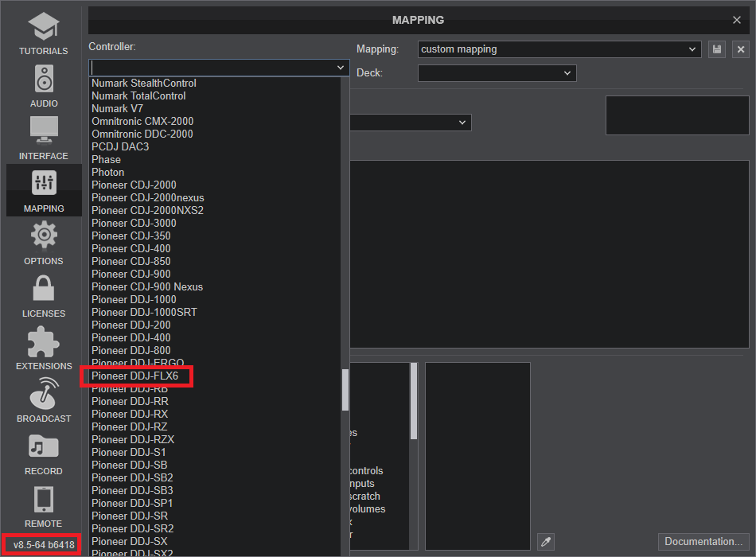This screenshot has width=756, height=557.
Task: Click the v8.5-64 b6418 version label
Action: click(x=44, y=545)
